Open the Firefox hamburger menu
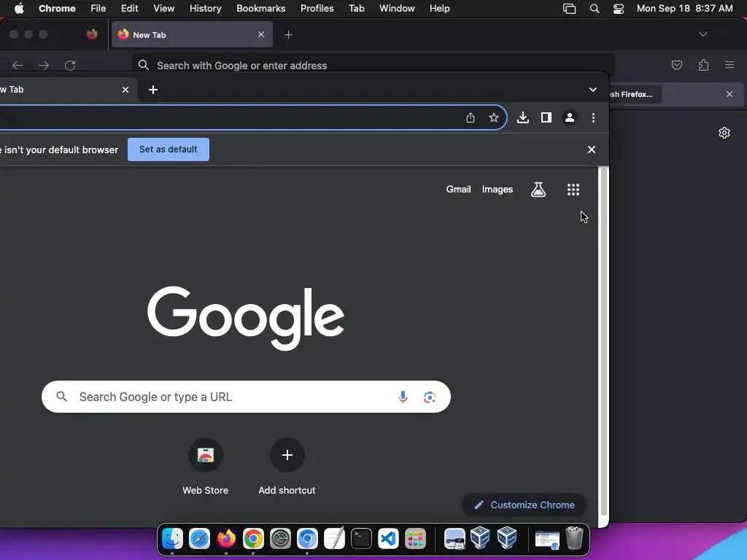 click(x=729, y=65)
